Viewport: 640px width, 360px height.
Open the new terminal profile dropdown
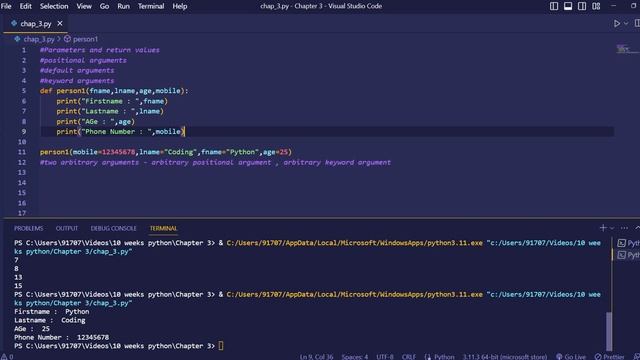coord(612,228)
